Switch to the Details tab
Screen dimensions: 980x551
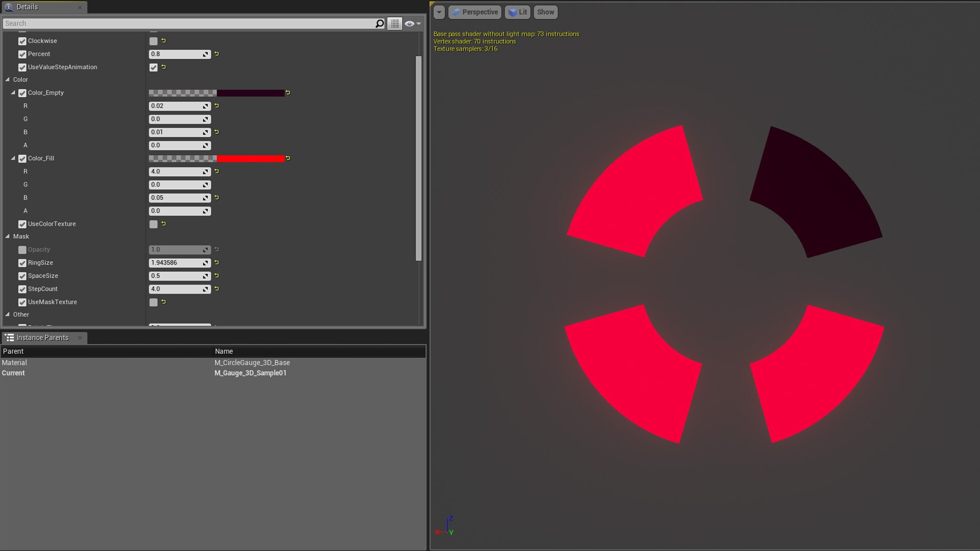pos(27,7)
